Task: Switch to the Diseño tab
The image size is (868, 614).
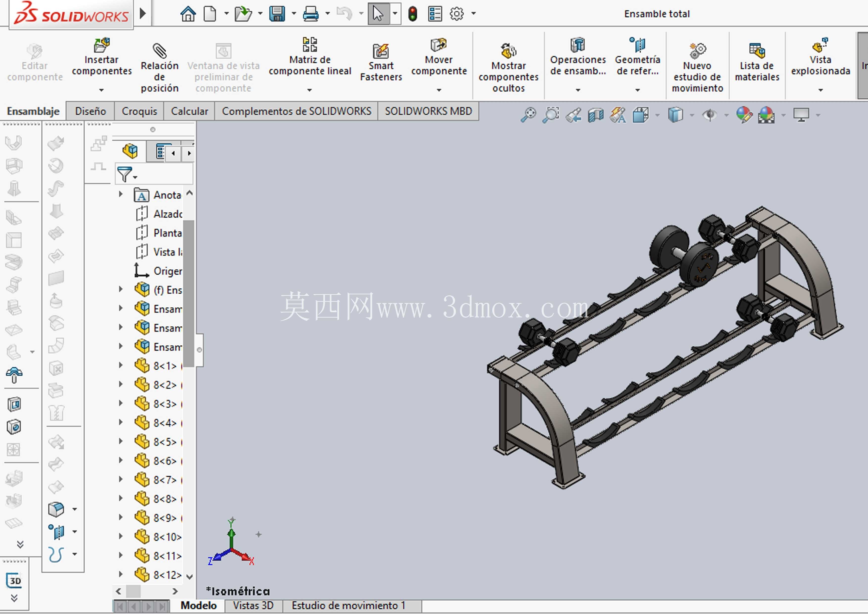Action: [90, 111]
